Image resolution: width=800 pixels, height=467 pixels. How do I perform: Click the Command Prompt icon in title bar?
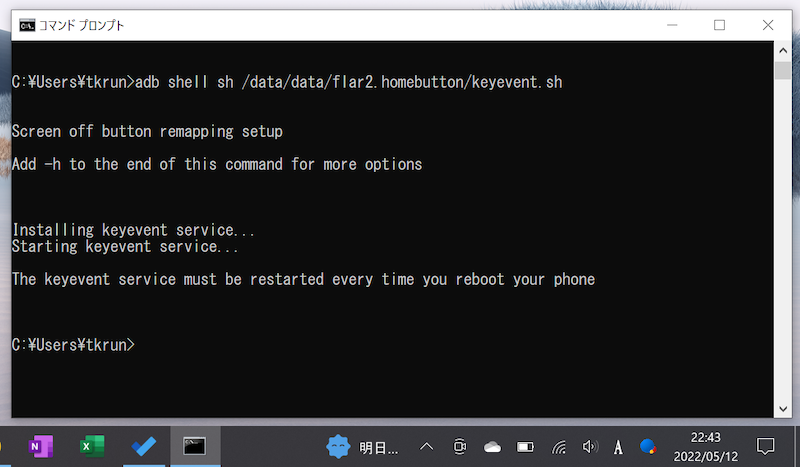coord(26,25)
